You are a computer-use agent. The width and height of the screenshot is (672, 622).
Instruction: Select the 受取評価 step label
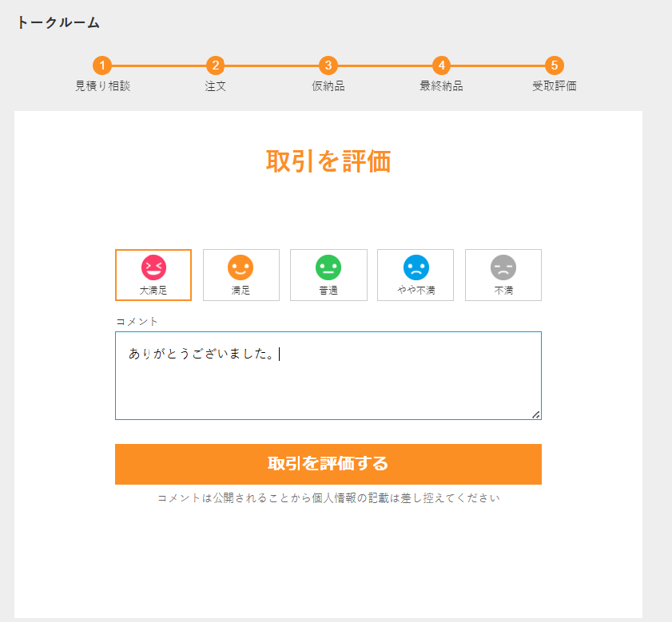[555, 86]
